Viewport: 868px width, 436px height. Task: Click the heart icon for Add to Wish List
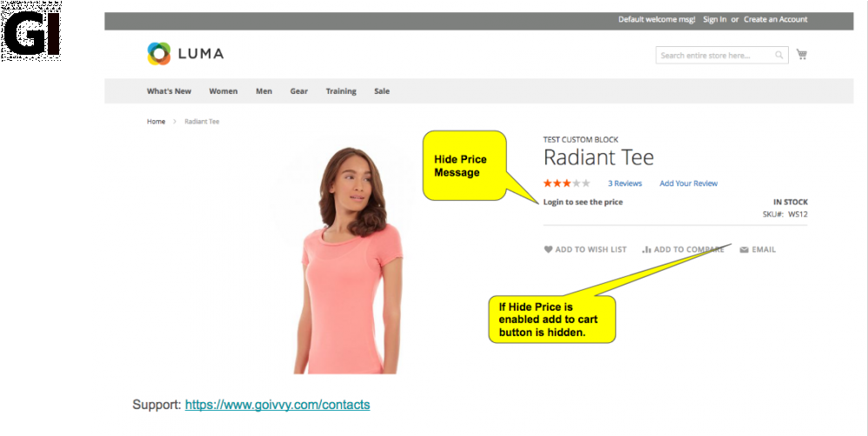(548, 249)
